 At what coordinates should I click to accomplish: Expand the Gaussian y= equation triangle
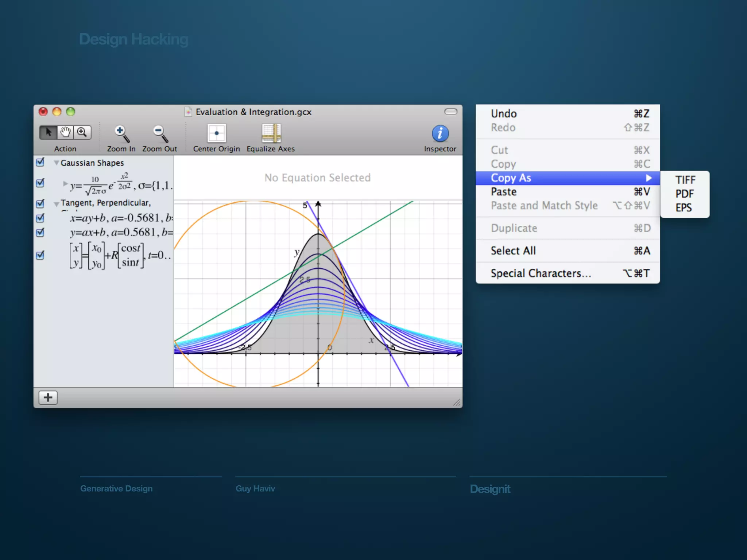[x=65, y=183]
